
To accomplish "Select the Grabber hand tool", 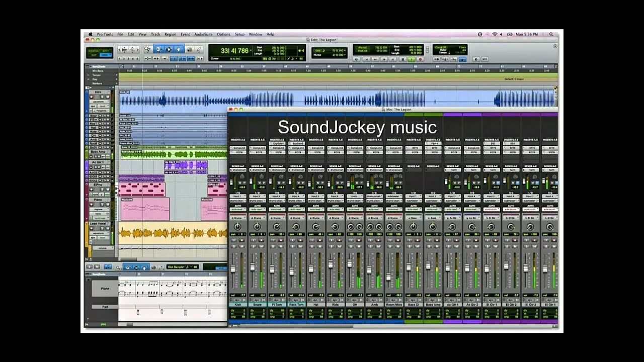I will tap(179, 50).
